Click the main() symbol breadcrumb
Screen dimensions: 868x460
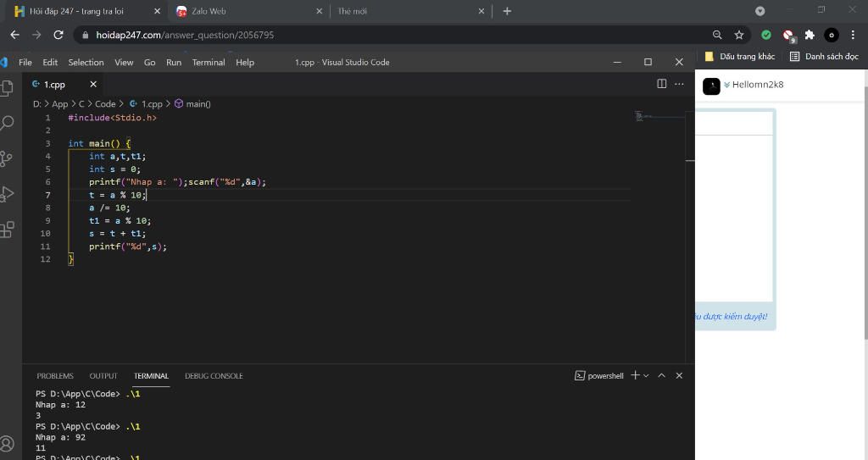click(x=192, y=104)
